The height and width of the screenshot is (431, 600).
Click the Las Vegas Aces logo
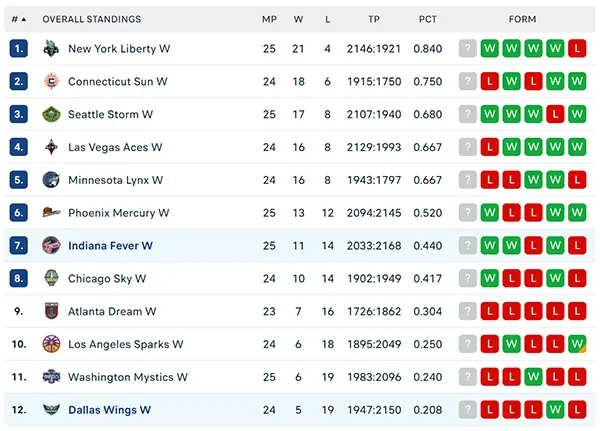[x=51, y=147]
